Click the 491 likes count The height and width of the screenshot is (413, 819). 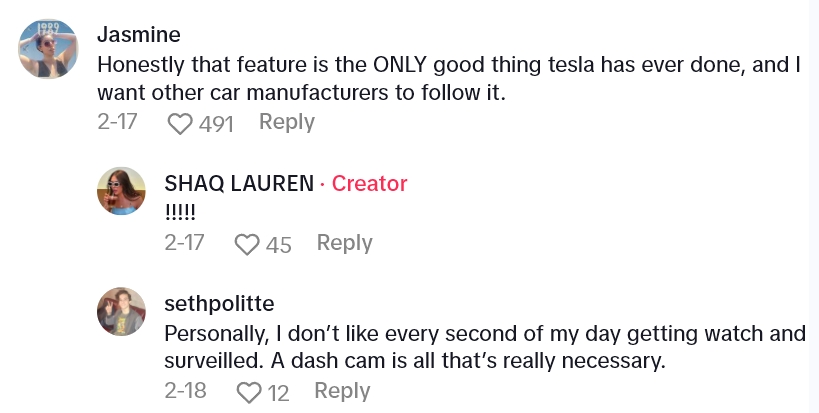[x=216, y=123]
